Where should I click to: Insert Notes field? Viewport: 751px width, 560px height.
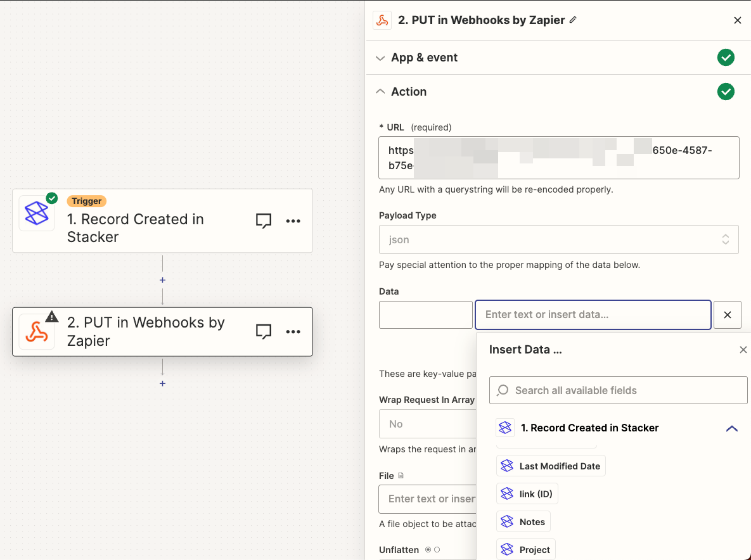tap(523, 522)
